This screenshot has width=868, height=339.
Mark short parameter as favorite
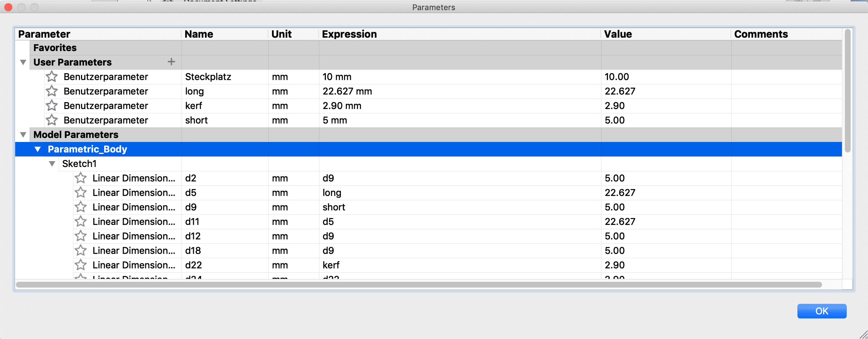click(x=52, y=120)
